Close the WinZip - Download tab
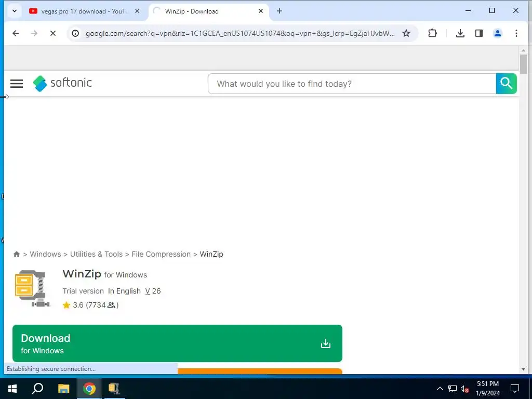Image resolution: width=532 pixels, height=399 pixels. [x=261, y=11]
